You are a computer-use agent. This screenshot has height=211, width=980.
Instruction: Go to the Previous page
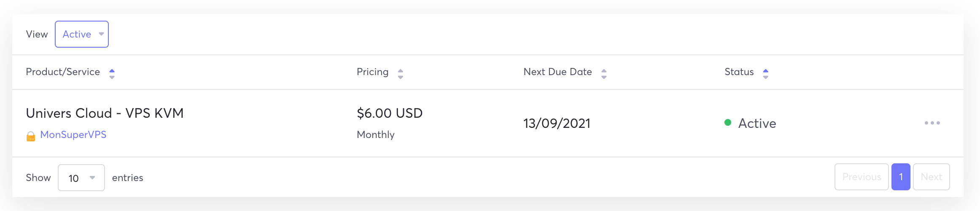coord(862,177)
